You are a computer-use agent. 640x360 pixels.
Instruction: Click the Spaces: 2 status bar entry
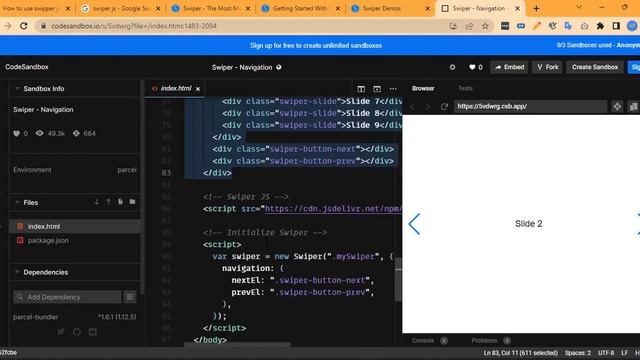pos(578,353)
